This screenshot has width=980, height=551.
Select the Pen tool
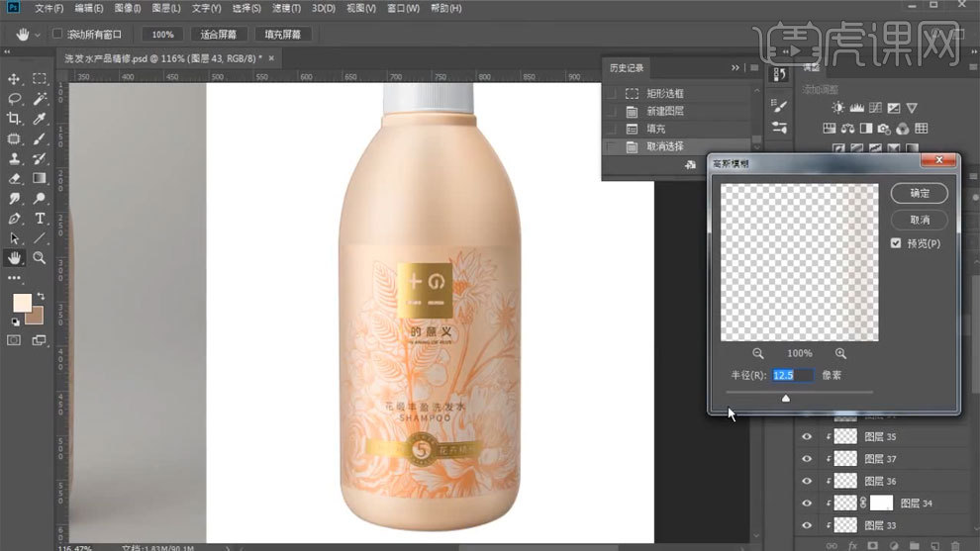(x=14, y=219)
